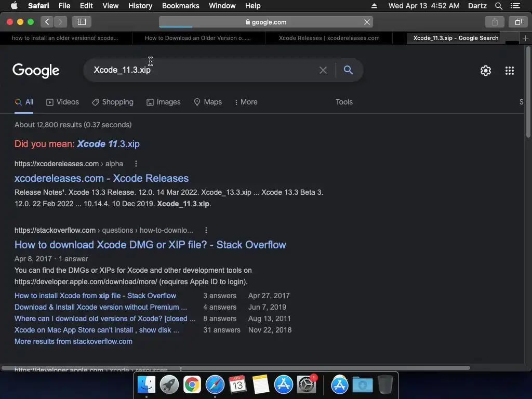Open Spotlight search in menu bar

tap(498, 6)
